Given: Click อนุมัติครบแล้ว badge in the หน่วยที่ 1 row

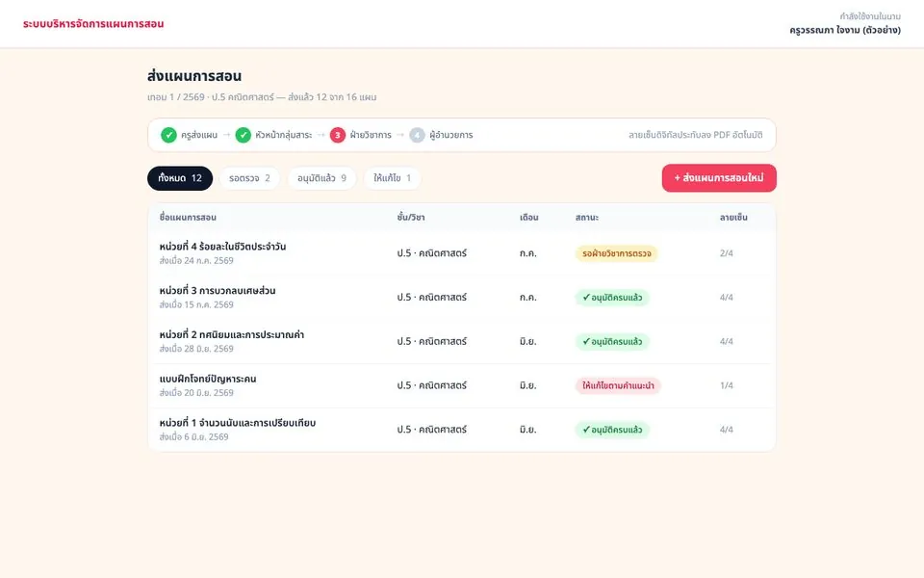Looking at the screenshot, I should pyautogui.click(x=612, y=430).
